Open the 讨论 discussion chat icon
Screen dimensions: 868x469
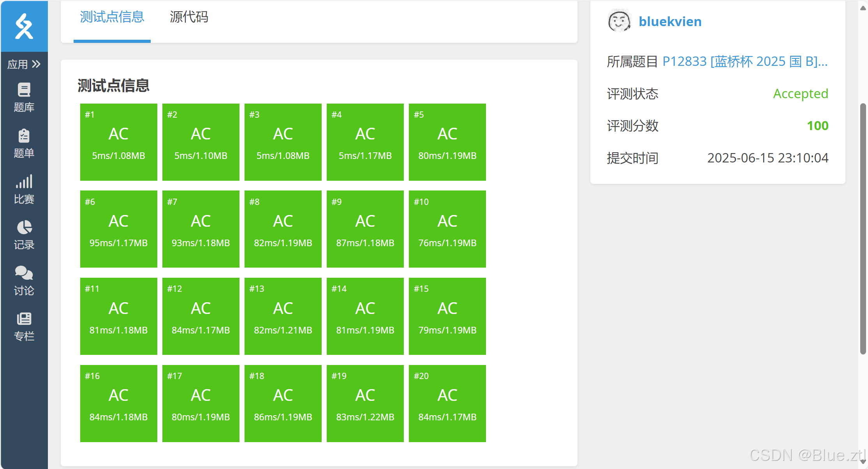(24, 273)
